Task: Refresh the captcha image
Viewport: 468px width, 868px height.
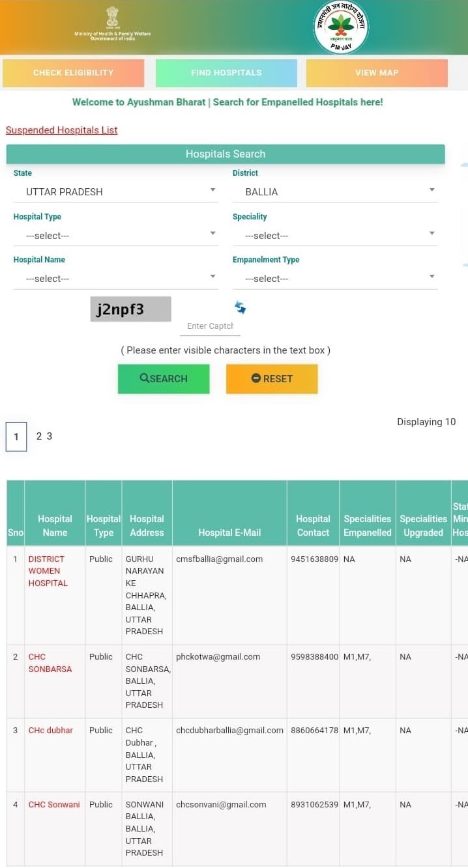Action: 240,307
